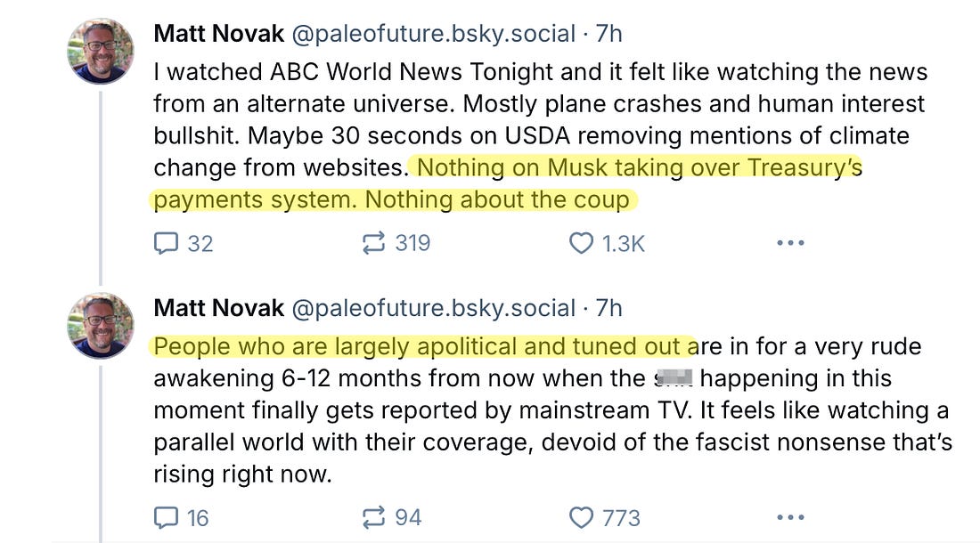Click reply icon on second post
Screen dimensions: 980x543
pos(167,517)
